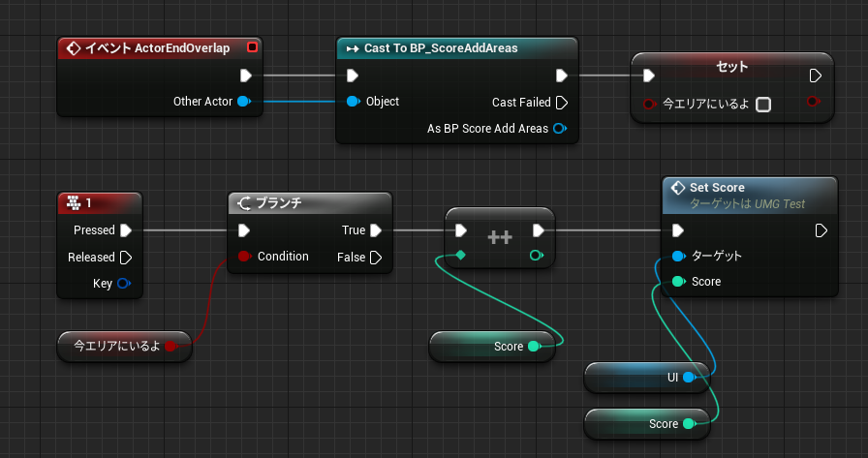Click keyboard 1 event Pressed pin
Viewport: 868px width, 458px height.
[x=126, y=230]
